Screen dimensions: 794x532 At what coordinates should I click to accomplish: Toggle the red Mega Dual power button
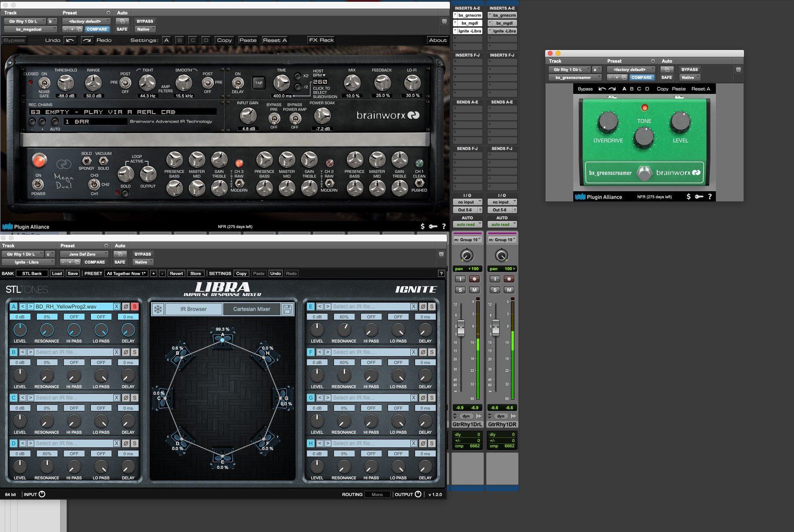(39, 161)
